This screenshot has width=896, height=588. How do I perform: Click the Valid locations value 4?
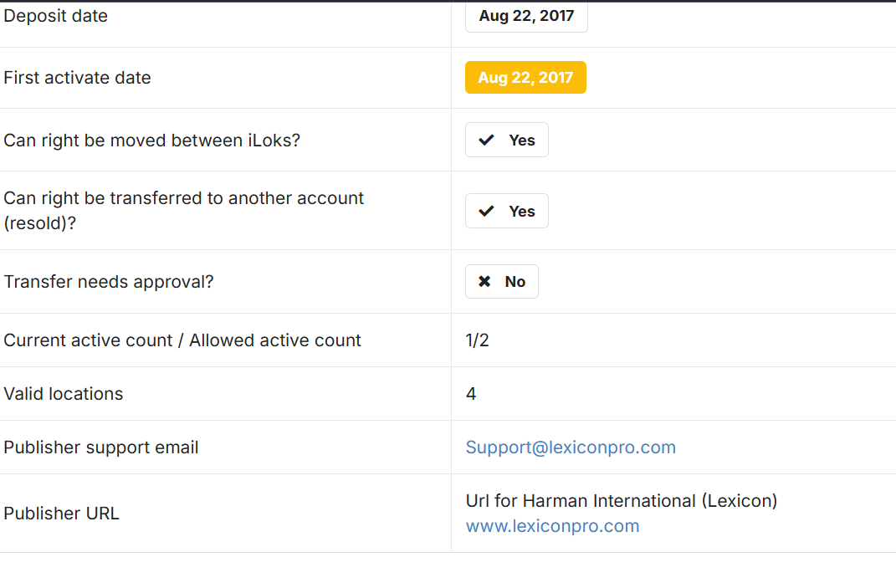point(471,394)
